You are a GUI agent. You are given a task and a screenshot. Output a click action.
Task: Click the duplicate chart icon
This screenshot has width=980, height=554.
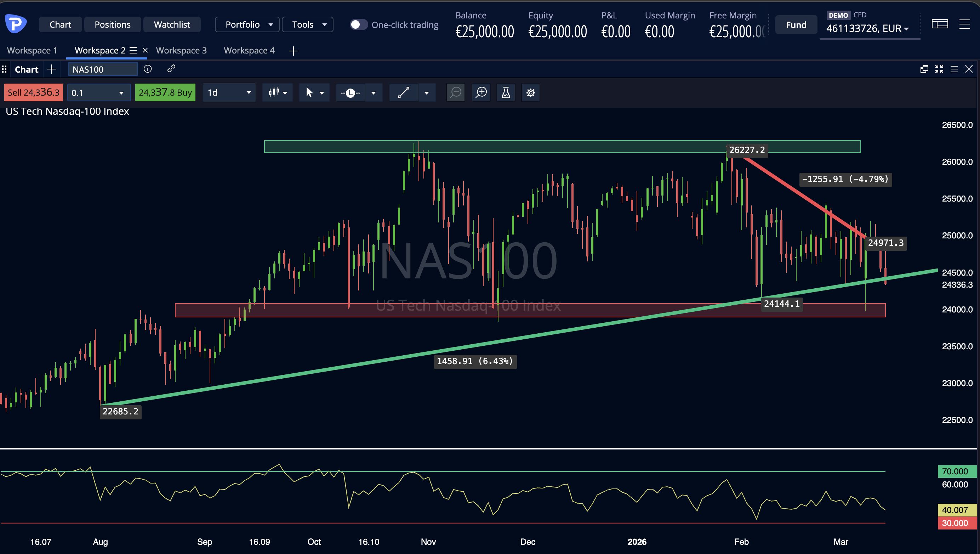click(924, 69)
